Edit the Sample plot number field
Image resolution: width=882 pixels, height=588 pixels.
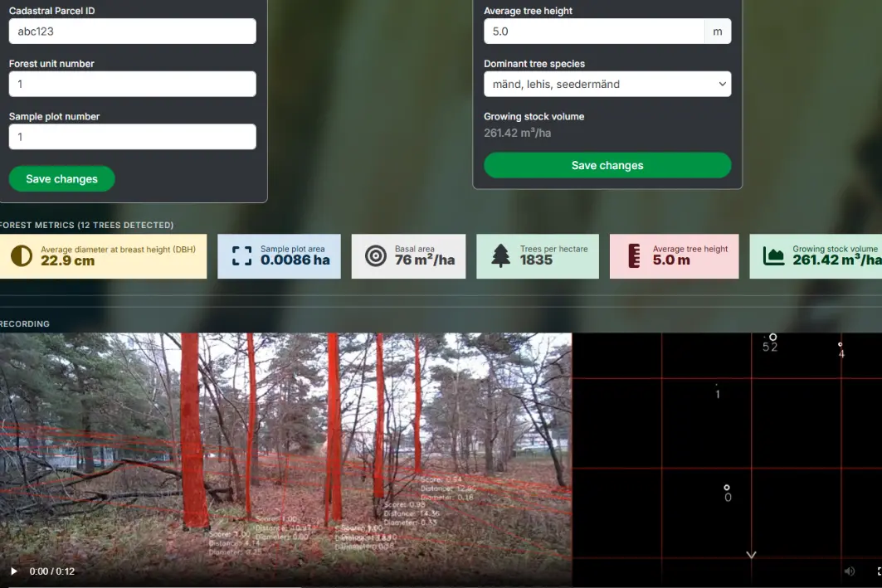(132, 137)
